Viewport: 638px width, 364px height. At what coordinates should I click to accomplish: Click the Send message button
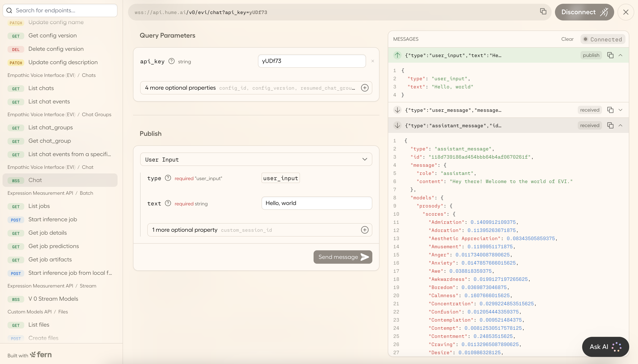pos(342,257)
